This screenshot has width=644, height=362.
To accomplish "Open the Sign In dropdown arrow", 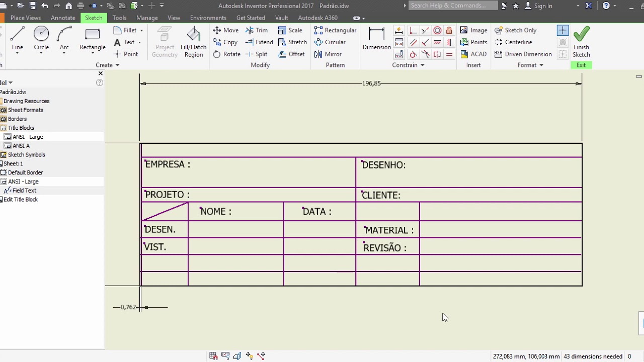I will [x=578, y=6].
